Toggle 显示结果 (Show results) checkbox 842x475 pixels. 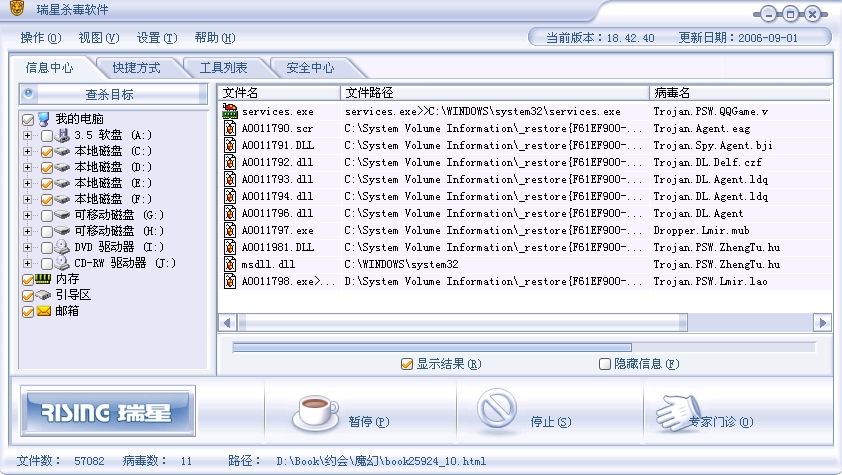407,364
